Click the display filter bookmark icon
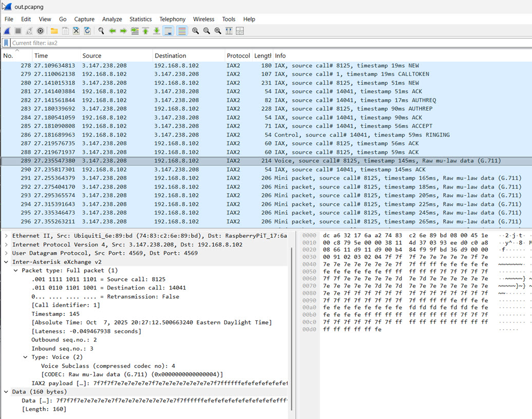The height and width of the screenshot is (419, 532). coord(6,43)
